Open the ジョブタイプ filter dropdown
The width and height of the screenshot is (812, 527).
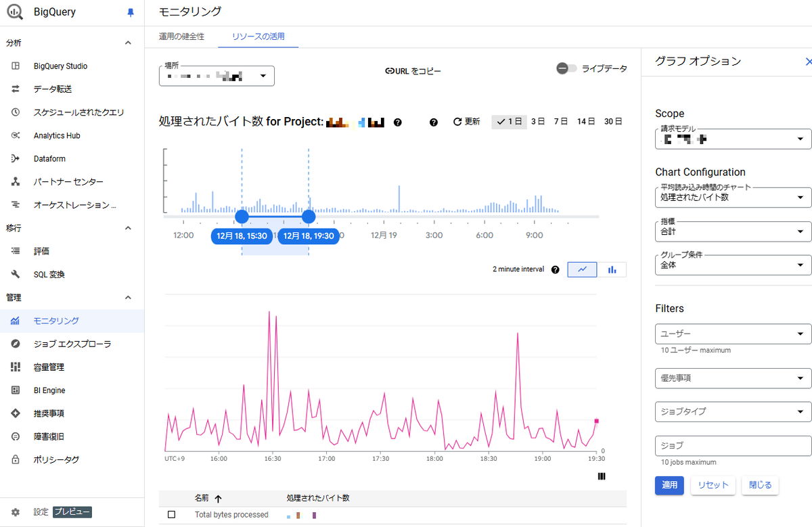pos(734,411)
